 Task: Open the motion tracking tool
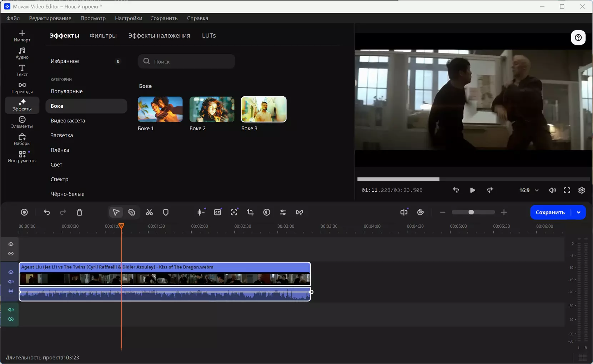tap(234, 212)
